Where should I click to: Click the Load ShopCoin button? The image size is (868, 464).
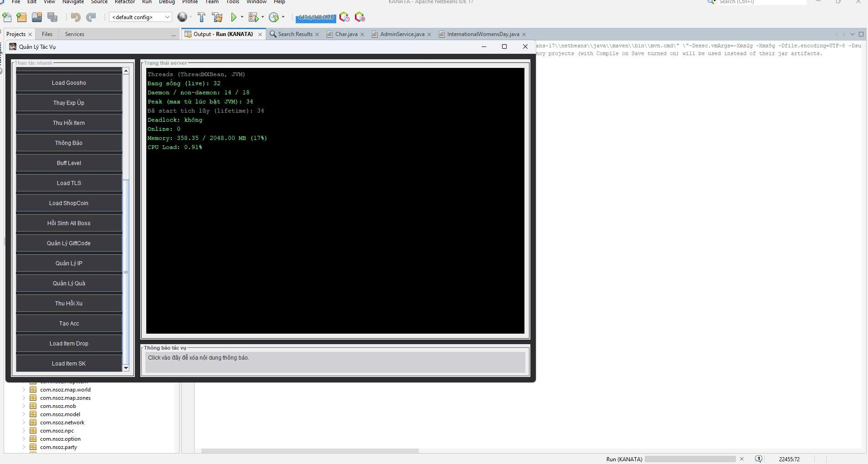[69, 203]
